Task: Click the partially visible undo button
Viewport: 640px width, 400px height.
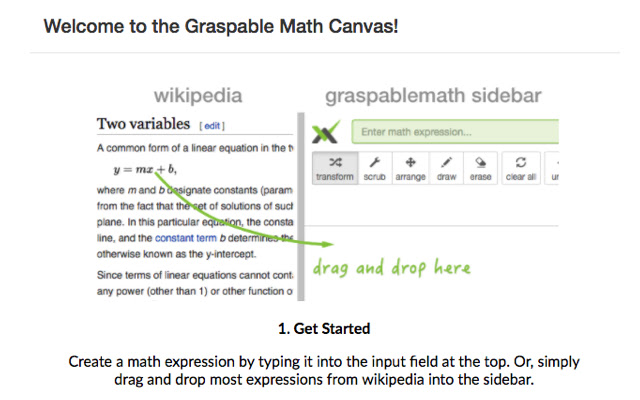Action: coord(555,167)
